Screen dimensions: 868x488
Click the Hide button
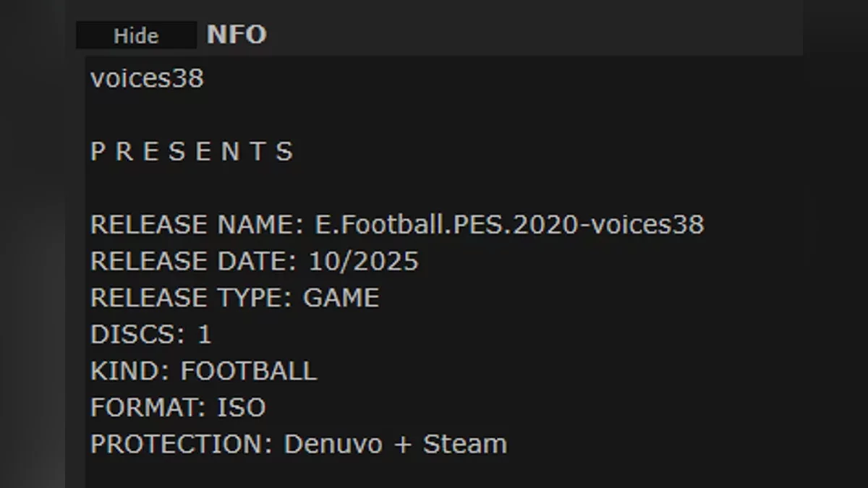click(x=136, y=35)
